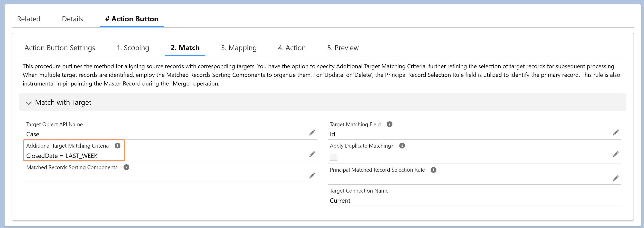The width and height of the screenshot is (644, 228).
Task: Open the 3. Mapping tab
Action: pos(239,48)
